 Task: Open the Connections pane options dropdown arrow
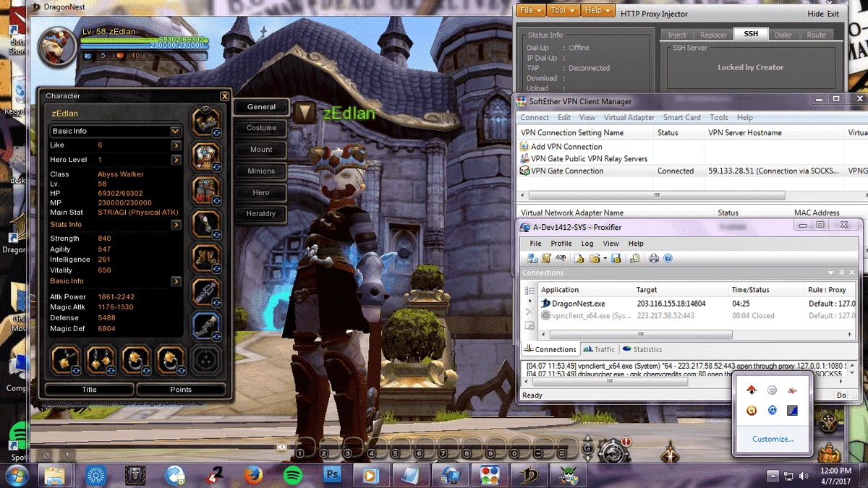830,273
